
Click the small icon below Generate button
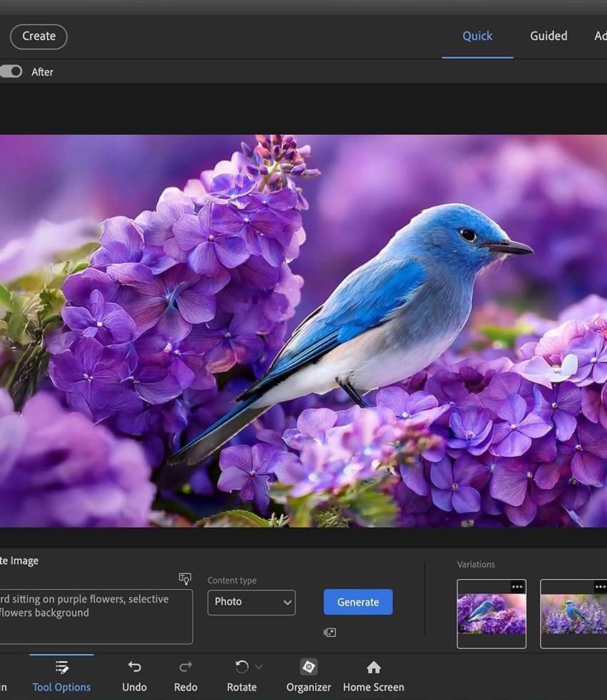tap(330, 632)
